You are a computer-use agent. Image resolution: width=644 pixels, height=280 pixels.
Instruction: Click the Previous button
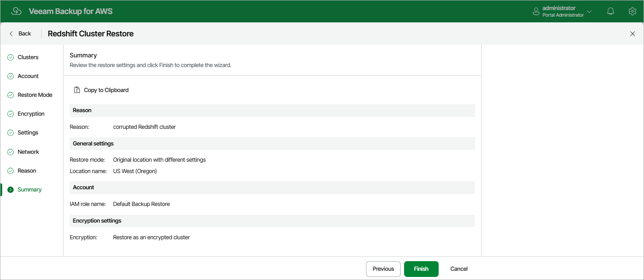(x=383, y=269)
